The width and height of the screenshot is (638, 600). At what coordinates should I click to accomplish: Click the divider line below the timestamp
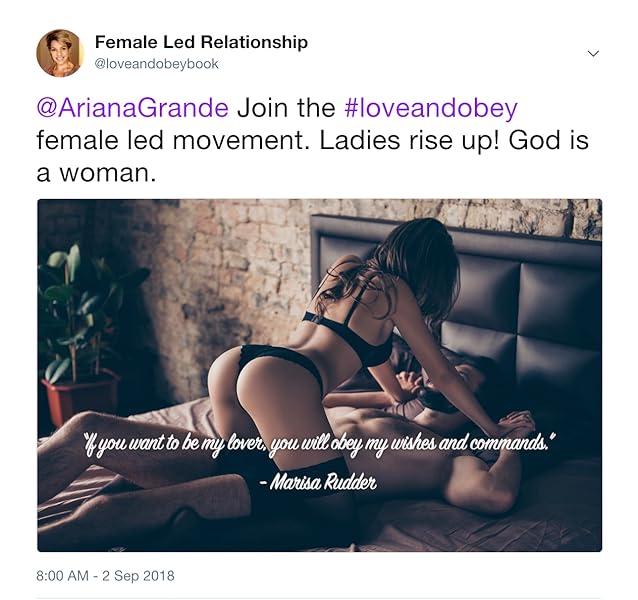[319, 597]
